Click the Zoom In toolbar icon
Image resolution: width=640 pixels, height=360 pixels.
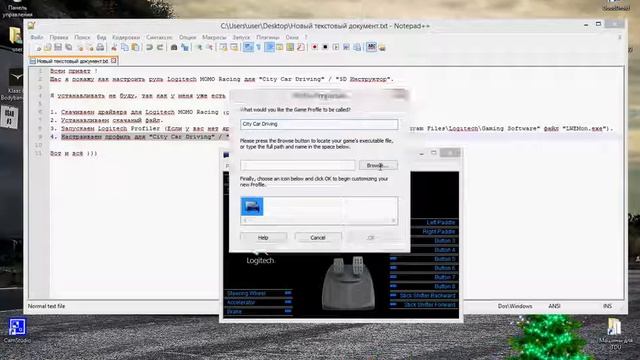coord(199,48)
